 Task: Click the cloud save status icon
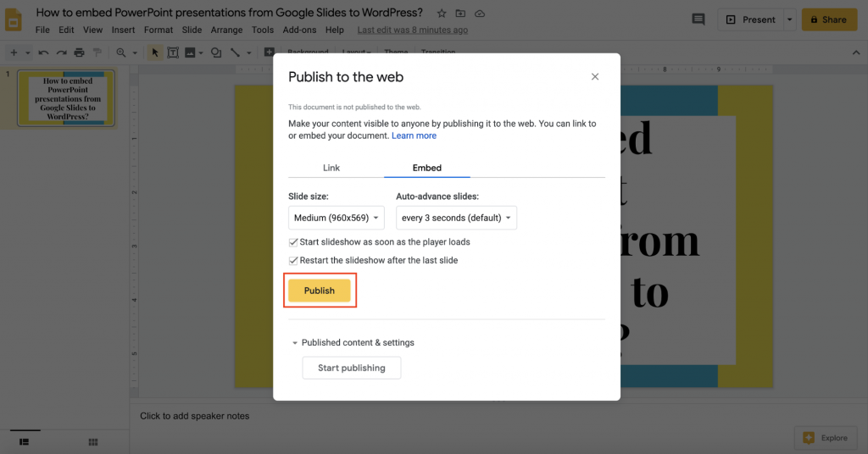click(x=480, y=14)
